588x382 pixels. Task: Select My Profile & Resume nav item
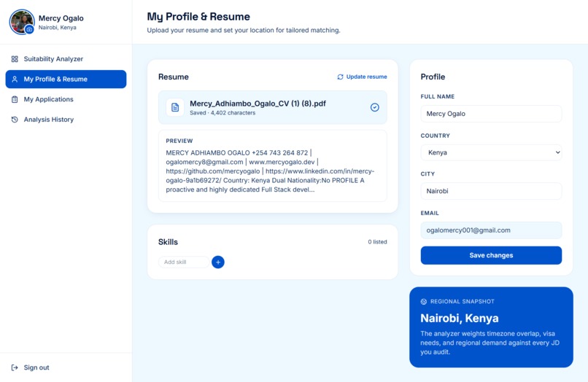pos(66,79)
